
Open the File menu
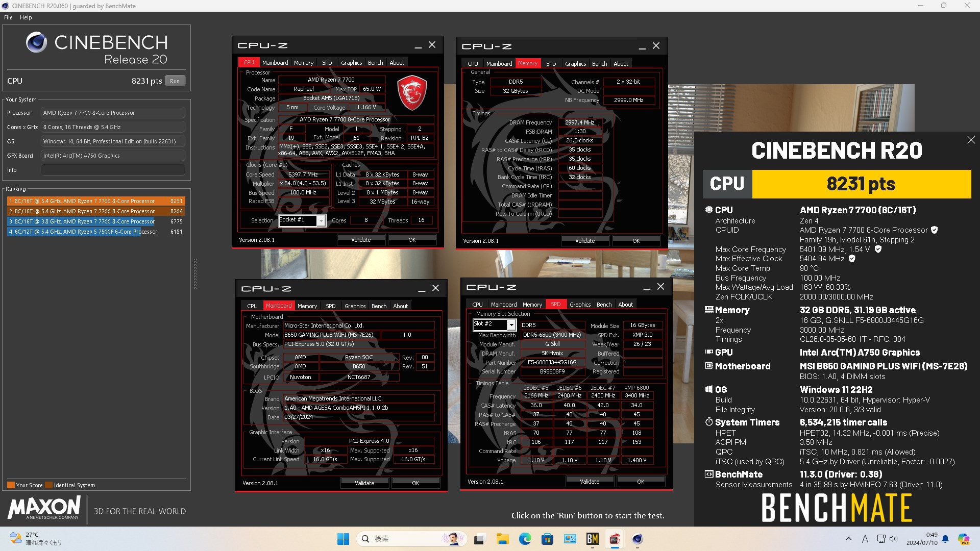8,17
